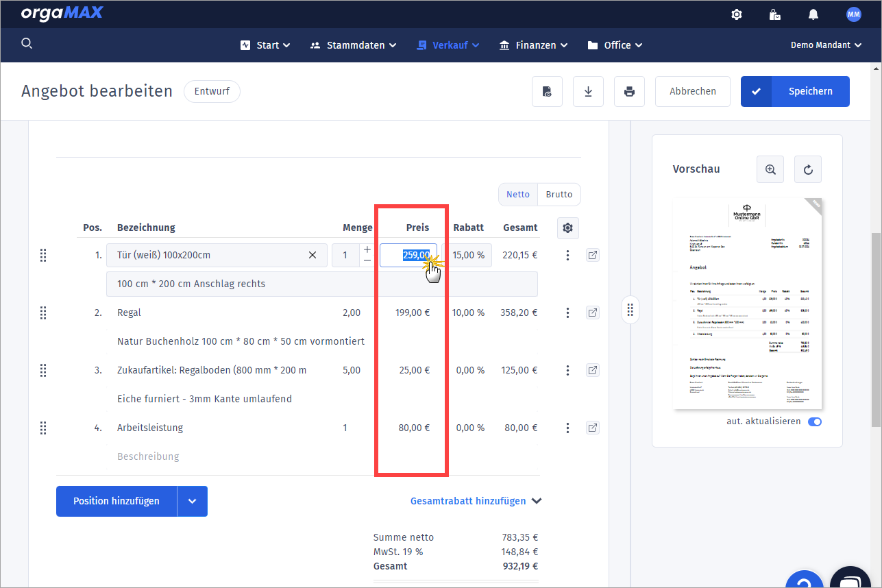The height and width of the screenshot is (588, 882).
Task: Open the Finanzen menu
Action: [x=534, y=45]
